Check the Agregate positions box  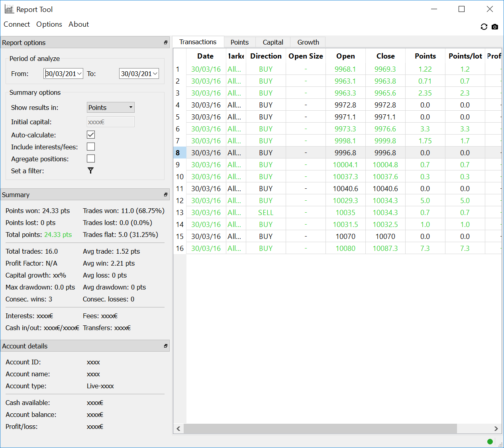coord(91,158)
